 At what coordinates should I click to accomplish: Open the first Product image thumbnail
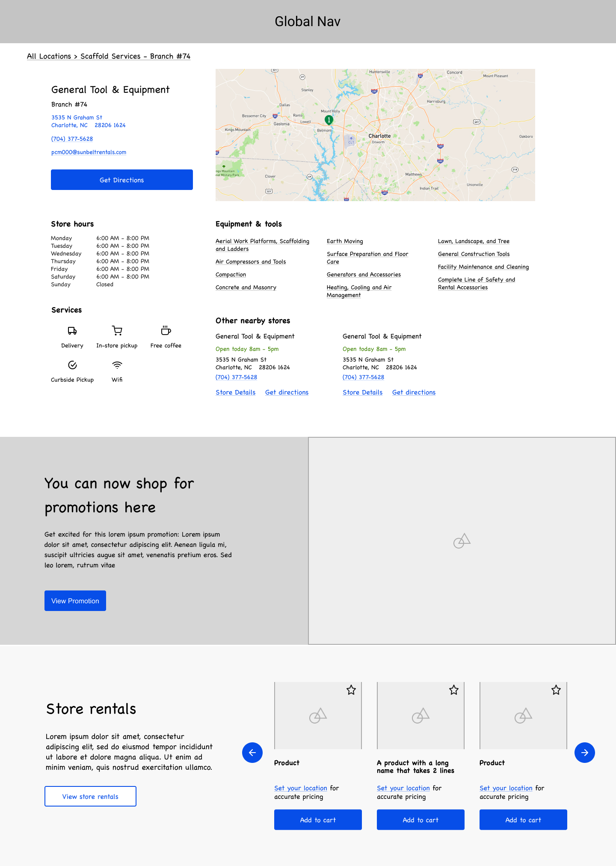tap(318, 715)
